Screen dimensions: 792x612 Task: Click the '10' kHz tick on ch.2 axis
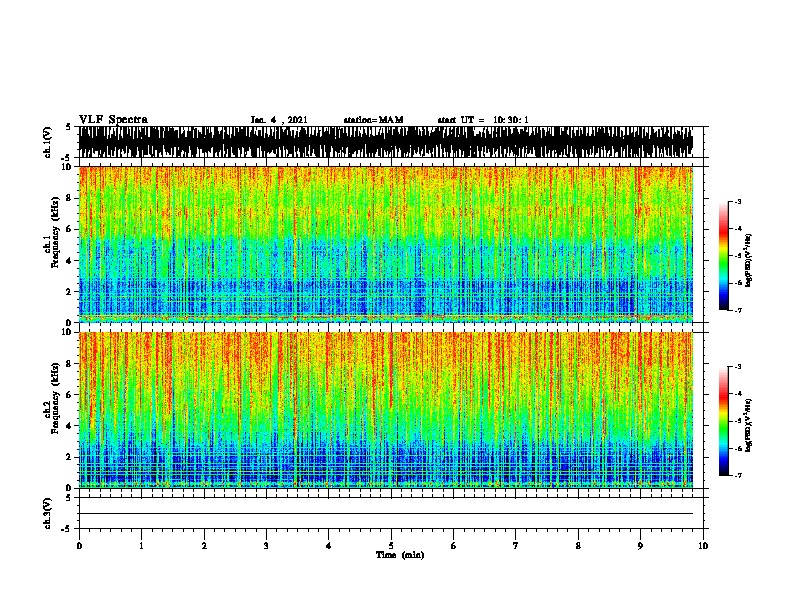pos(67,332)
